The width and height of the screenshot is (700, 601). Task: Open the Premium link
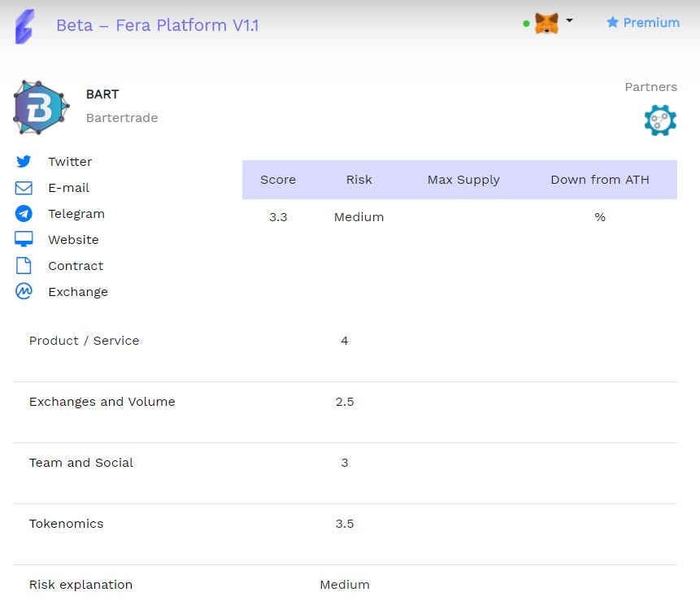pyautogui.click(x=650, y=23)
